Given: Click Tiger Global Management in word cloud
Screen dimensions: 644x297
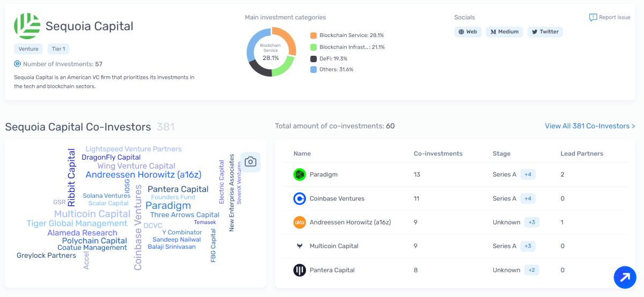Looking at the screenshot, I should coord(77,223).
